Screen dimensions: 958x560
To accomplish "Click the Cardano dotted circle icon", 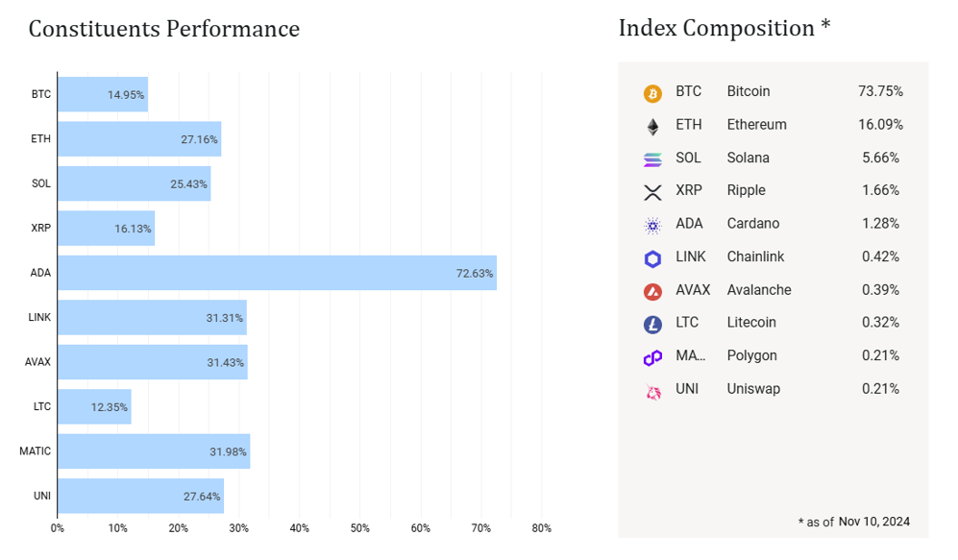I will 653,226.
